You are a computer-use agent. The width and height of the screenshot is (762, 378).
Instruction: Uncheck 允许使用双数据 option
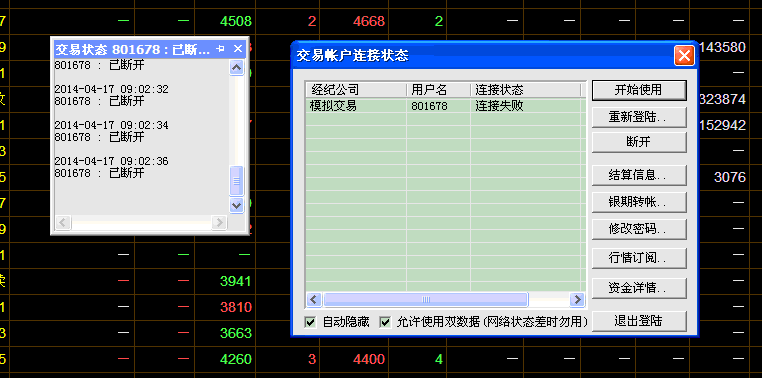click(x=385, y=322)
